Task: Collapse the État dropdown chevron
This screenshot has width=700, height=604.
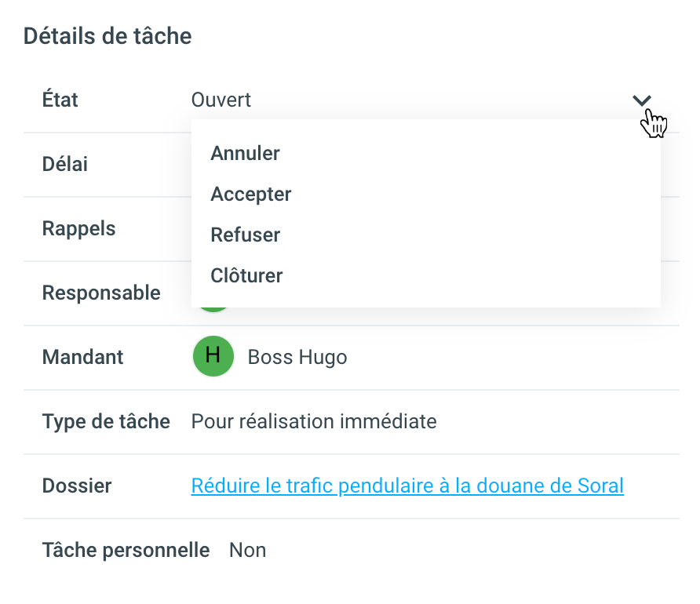Action: click(642, 100)
